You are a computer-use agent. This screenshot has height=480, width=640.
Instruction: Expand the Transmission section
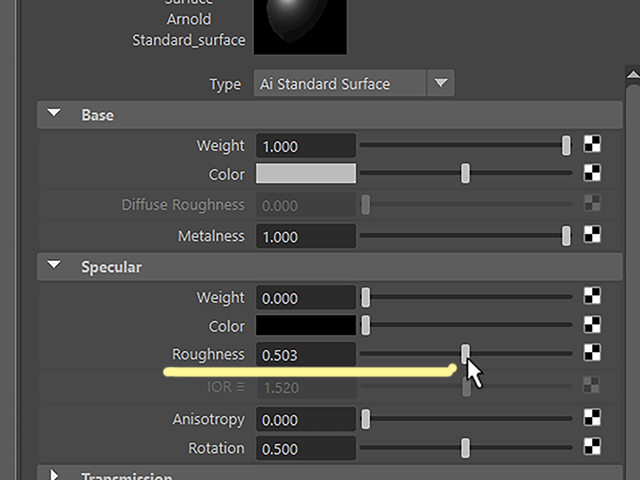(54, 474)
